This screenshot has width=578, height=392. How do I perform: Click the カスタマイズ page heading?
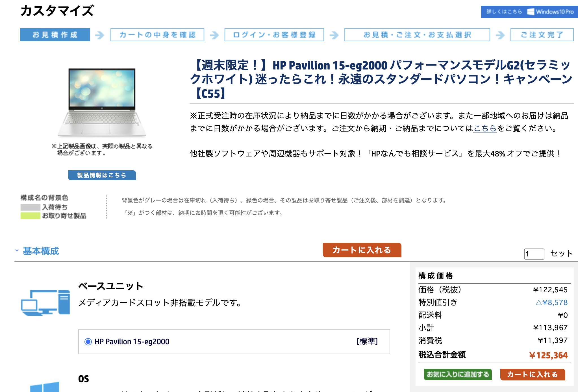point(57,11)
